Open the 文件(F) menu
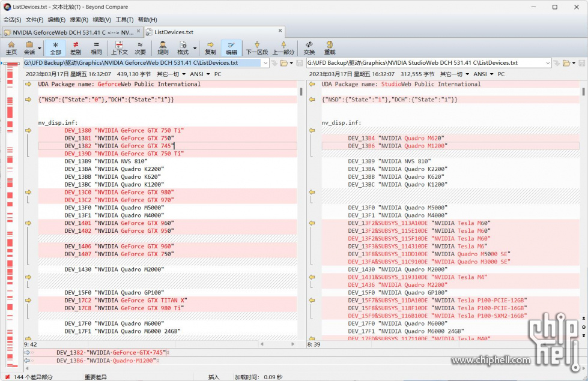This screenshot has height=381, width=588. point(34,19)
